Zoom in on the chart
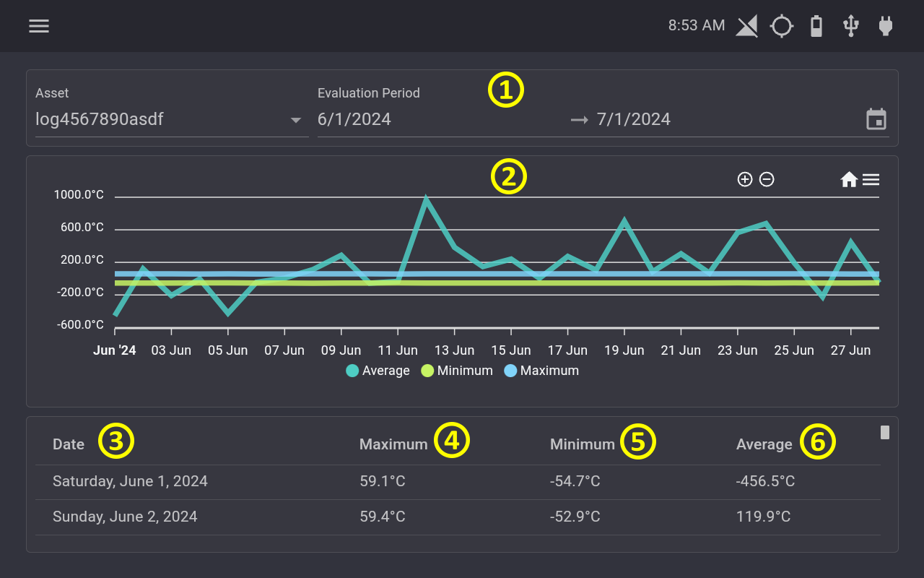Viewport: 924px width, 578px height. [x=745, y=179]
